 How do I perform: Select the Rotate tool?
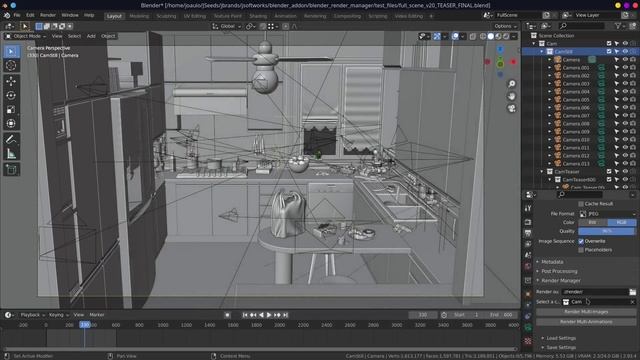pos(11,95)
